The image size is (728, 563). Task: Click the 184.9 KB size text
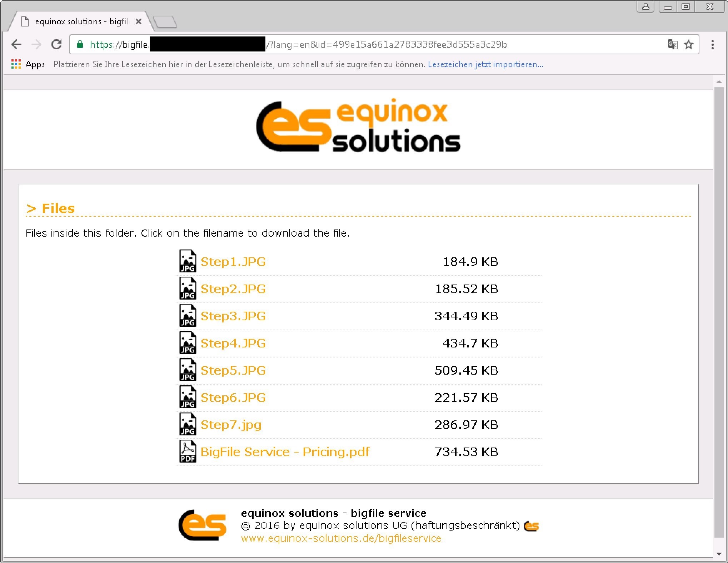pyautogui.click(x=470, y=262)
